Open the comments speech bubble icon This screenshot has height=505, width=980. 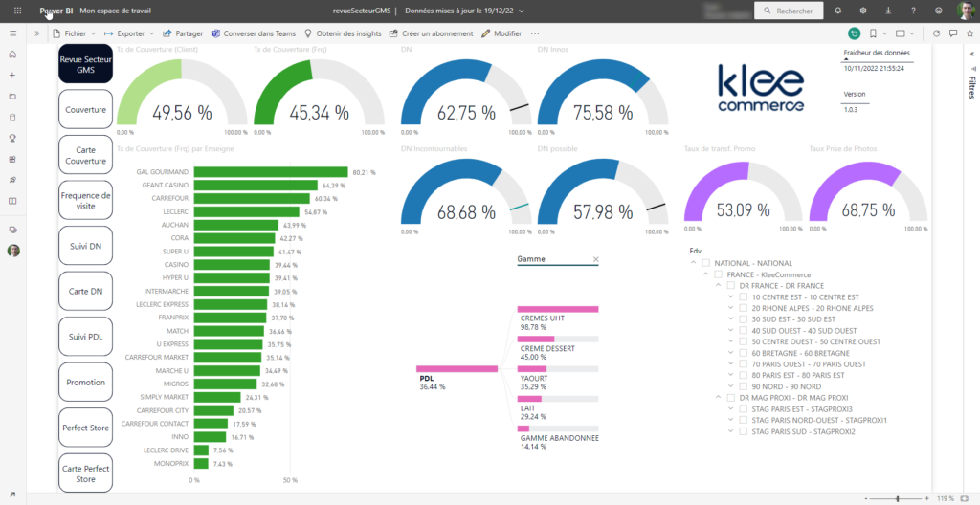(x=953, y=33)
